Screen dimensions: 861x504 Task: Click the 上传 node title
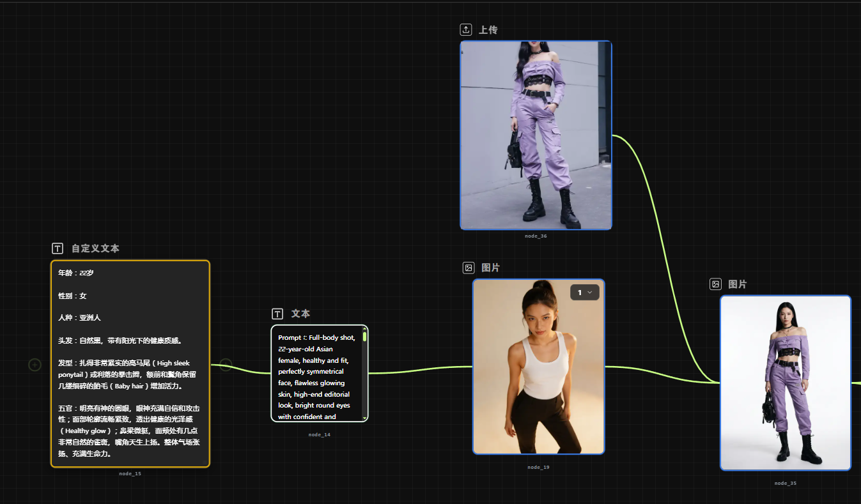click(x=488, y=30)
